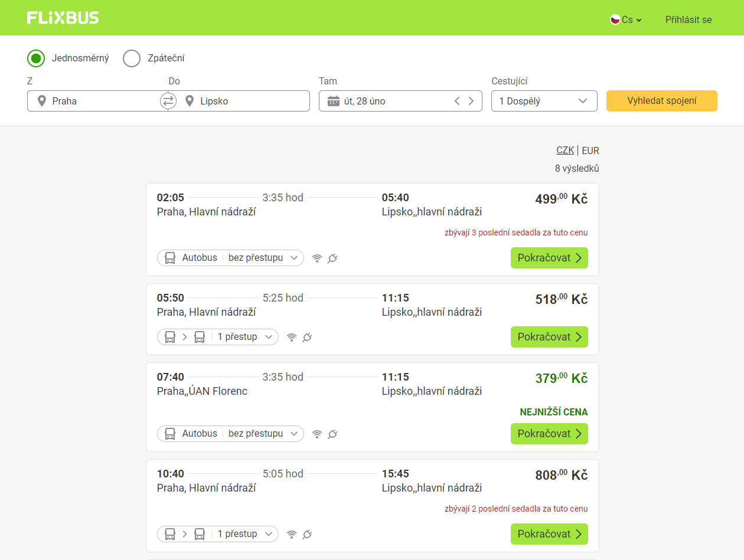Image resolution: width=744 pixels, height=560 pixels.
Task: Click the Praha origin input field
Action: coord(100,101)
